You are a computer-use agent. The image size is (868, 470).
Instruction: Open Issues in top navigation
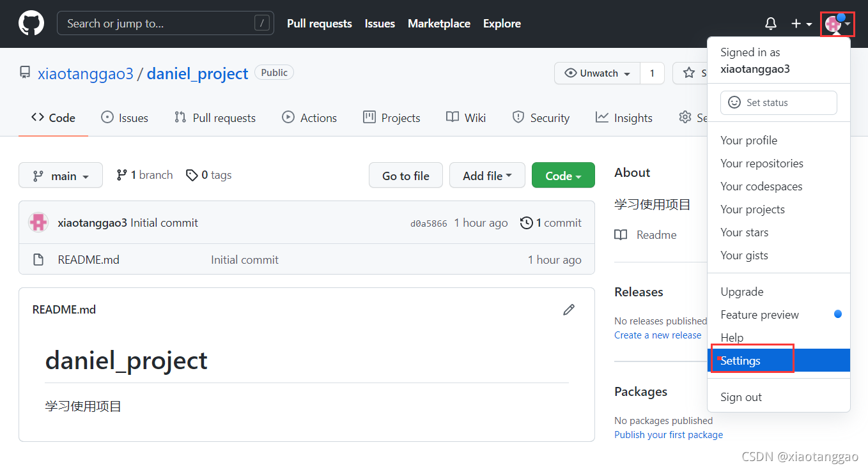pyautogui.click(x=380, y=24)
